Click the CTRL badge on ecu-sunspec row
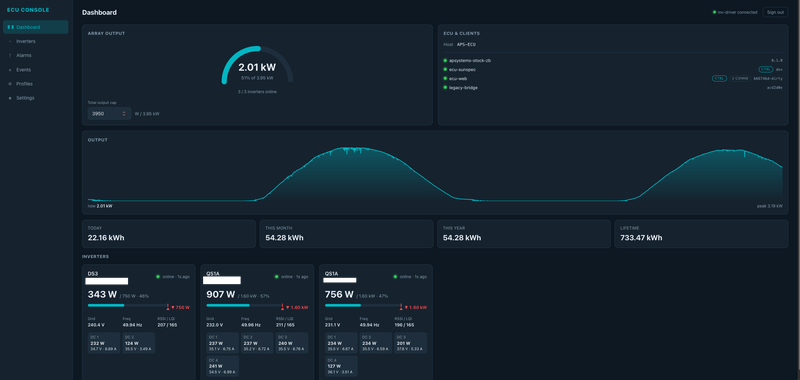Viewport: 800px width, 380px height. [x=766, y=69]
